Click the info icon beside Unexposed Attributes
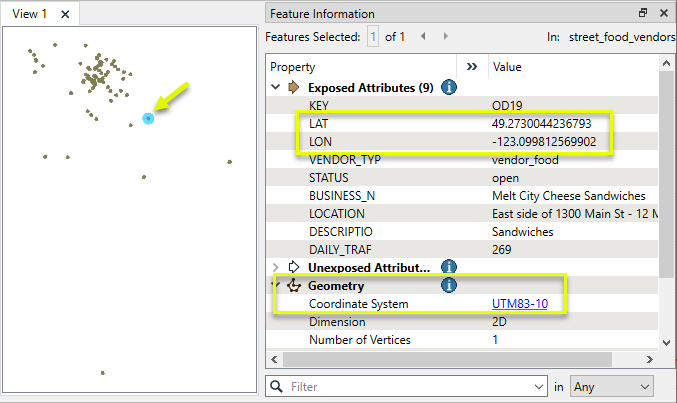 point(449,267)
